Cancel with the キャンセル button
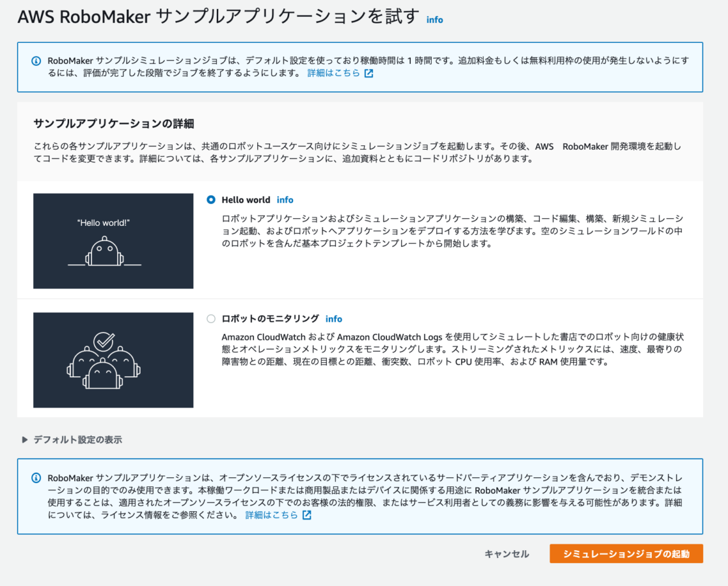The height and width of the screenshot is (586, 728). (507, 553)
